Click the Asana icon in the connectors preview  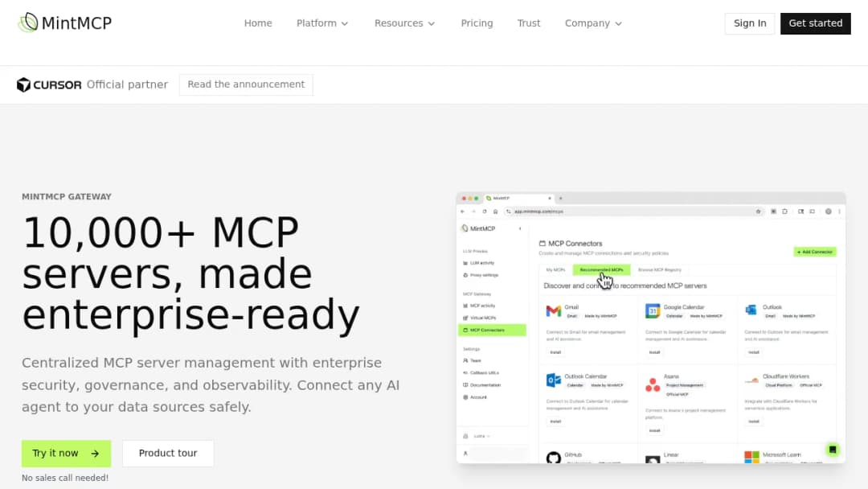coord(653,384)
